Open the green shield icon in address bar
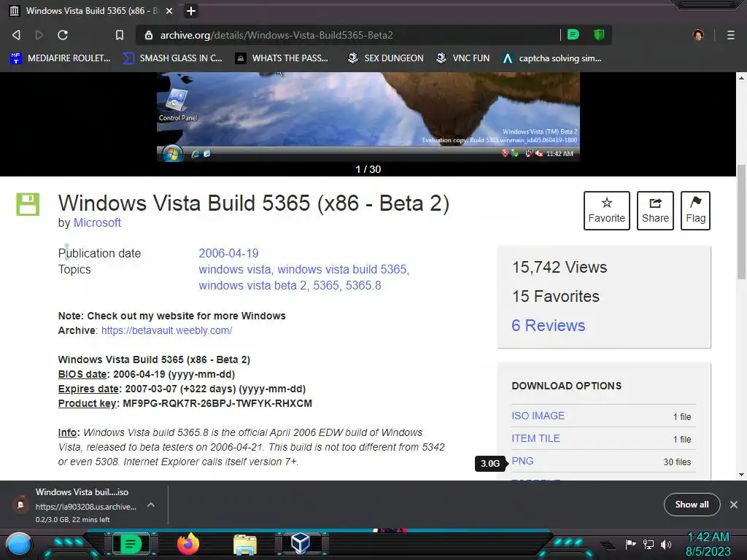Viewport: 747px width, 560px height. click(599, 34)
